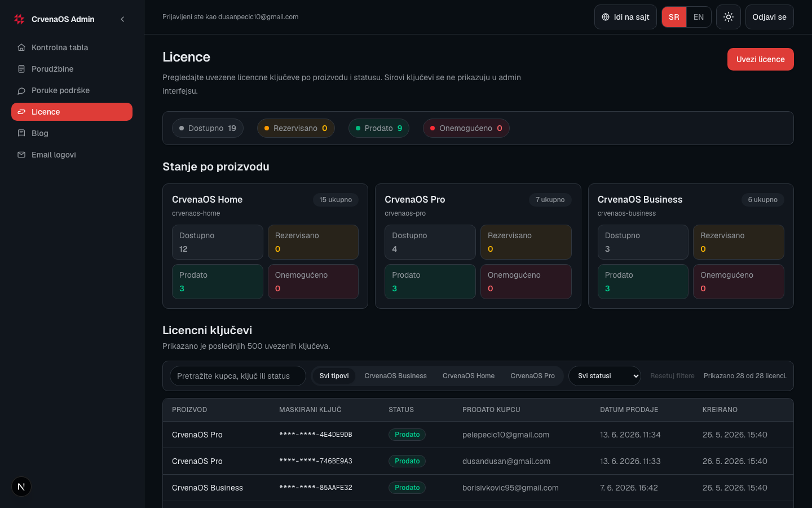
Task: Switch language to SR
Action: [674, 17]
